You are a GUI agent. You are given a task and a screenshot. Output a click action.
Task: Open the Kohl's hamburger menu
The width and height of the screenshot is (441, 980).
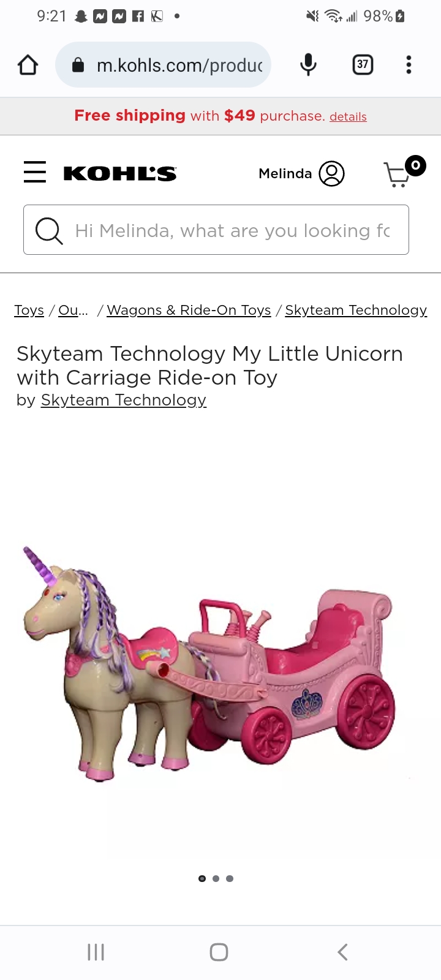pyautogui.click(x=35, y=172)
